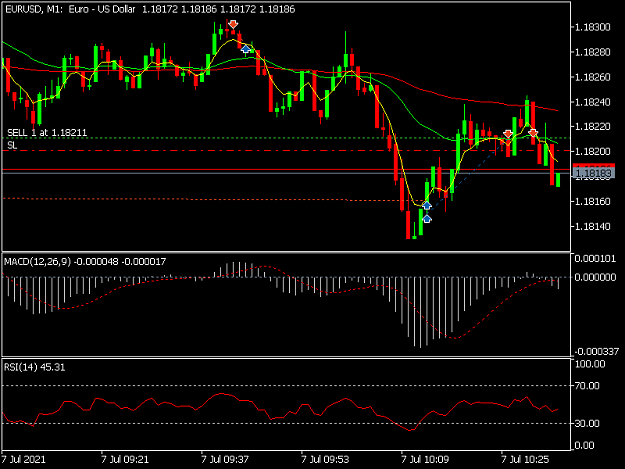Click the RSI(14) 45.31 indicator label
Image resolution: width=625 pixels, height=469 pixels.
click(34, 367)
